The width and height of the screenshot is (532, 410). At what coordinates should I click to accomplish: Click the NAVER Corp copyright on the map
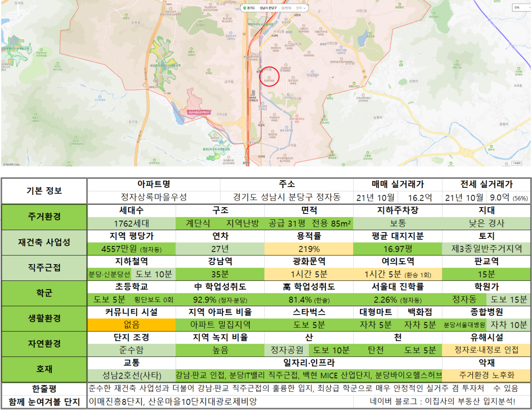[x=11, y=164]
